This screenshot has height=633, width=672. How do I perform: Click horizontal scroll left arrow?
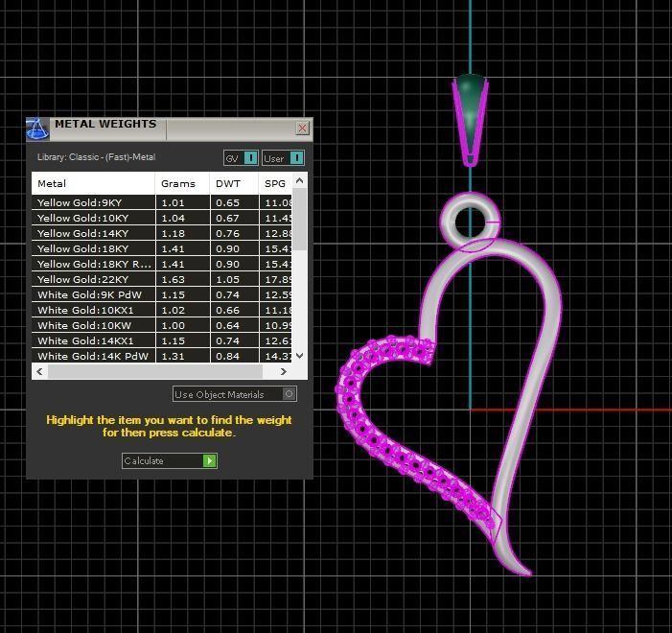(40, 371)
